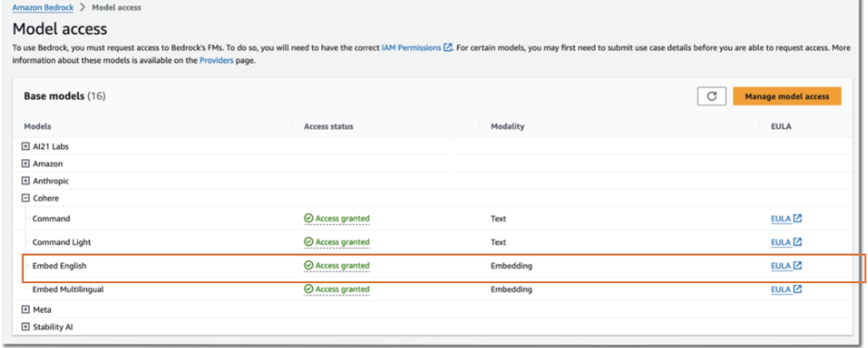
Task: Click Access granted status for Embed Multilingual
Action: [x=337, y=290]
